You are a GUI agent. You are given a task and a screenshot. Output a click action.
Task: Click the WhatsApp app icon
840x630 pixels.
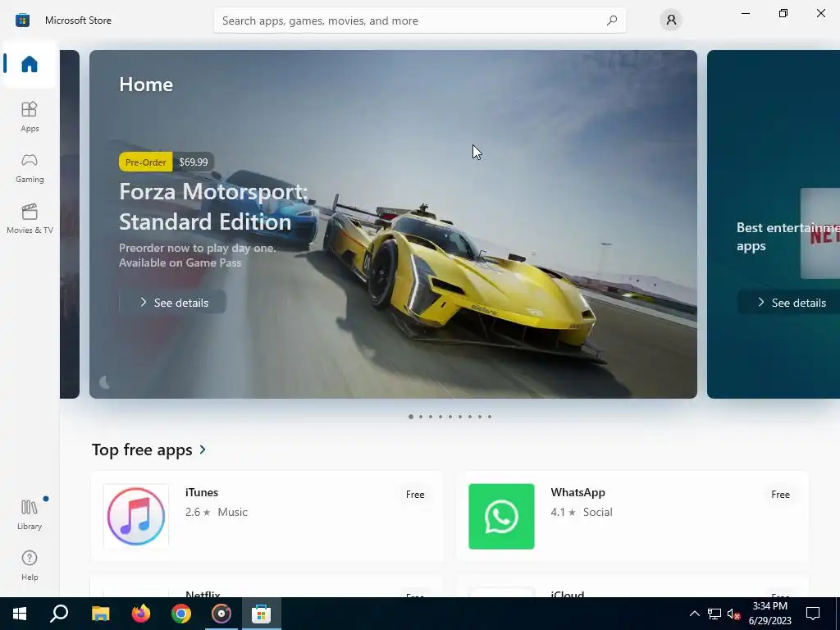(x=501, y=517)
